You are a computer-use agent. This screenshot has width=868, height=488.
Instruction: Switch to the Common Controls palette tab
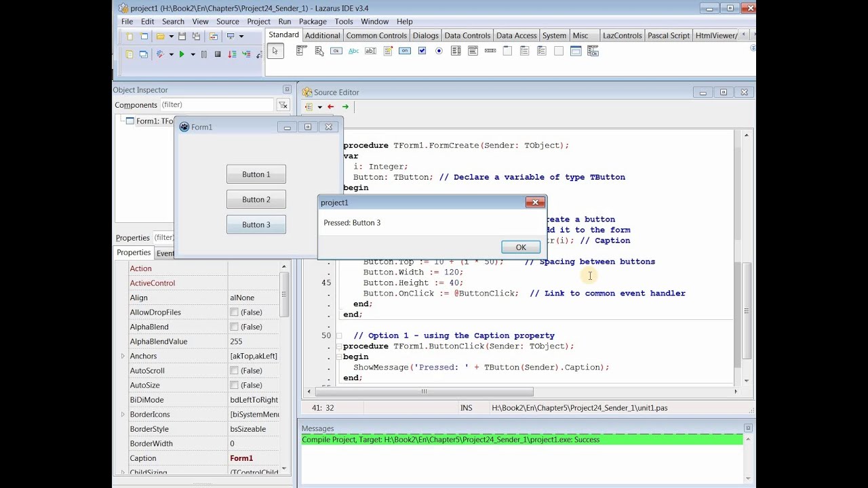(x=376, y=35)
